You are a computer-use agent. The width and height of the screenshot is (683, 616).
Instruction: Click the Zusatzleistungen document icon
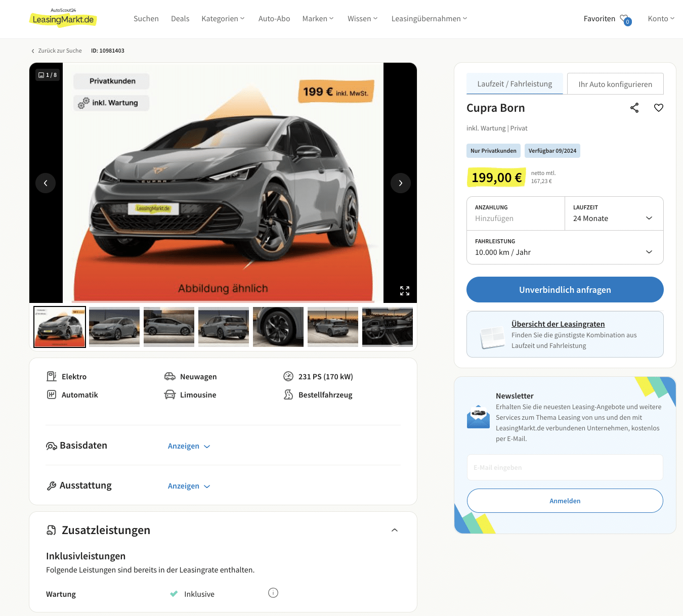(52, 530)
